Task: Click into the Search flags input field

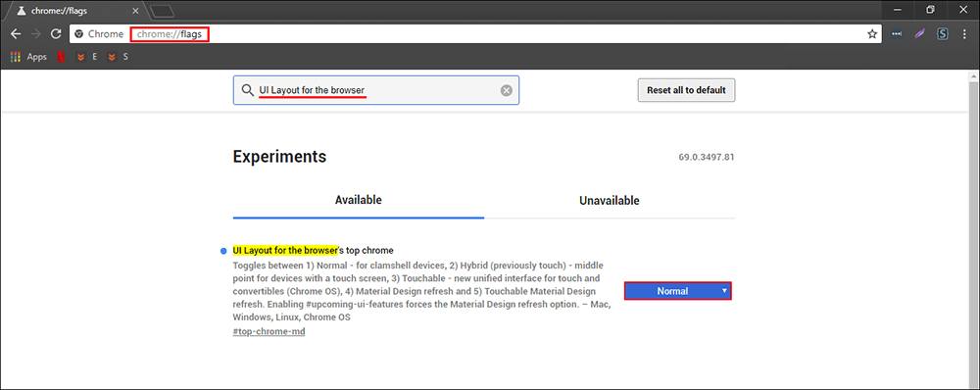Action: point(375,90)
